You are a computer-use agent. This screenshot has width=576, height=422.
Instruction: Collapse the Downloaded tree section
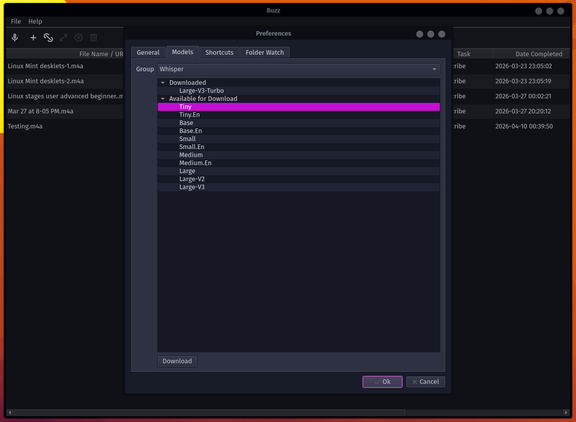[163, 83]
